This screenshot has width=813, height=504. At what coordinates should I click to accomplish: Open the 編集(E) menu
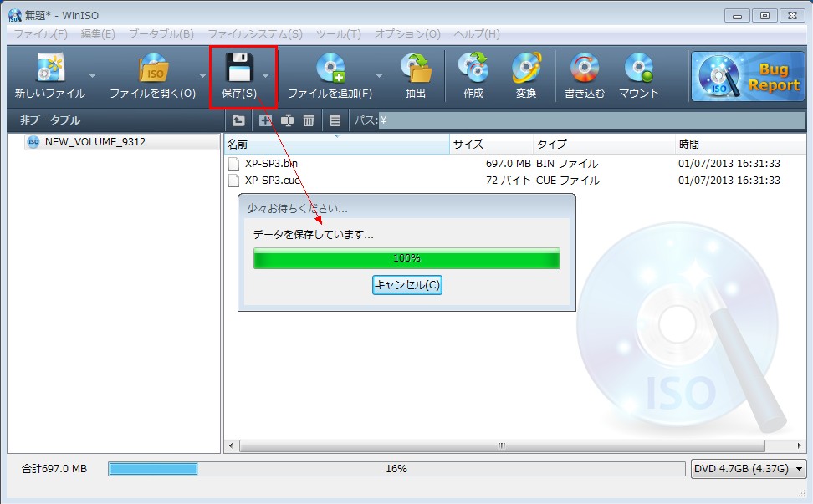pyautogui.click(x=98, y=34)
